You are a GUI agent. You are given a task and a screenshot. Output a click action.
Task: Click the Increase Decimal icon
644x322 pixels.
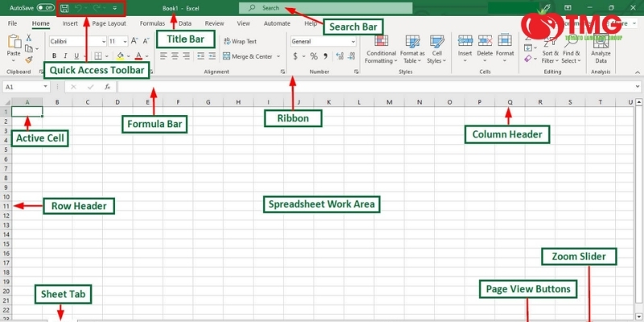[x=340, y=56]
